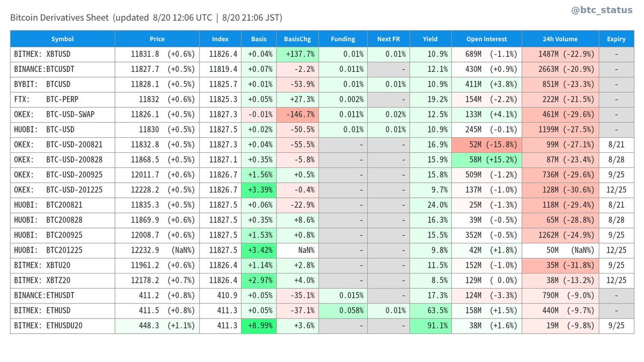Viewport: 644px width, 362px height.
Task: Click the 19M (-9.8%) volume cell
Action: coord(560,326)
